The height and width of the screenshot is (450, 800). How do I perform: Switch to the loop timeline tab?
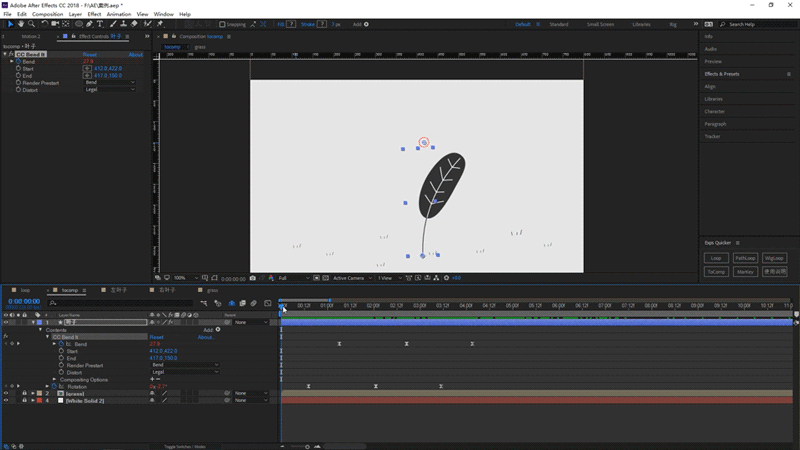click(25, 290)
